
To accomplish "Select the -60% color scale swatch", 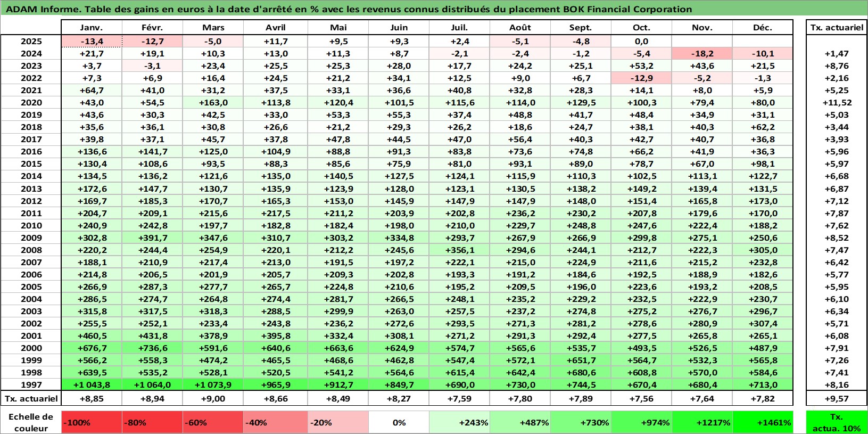I will pos(213,422).
